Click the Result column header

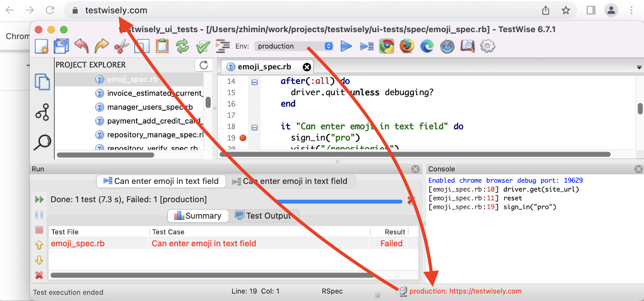389,232
